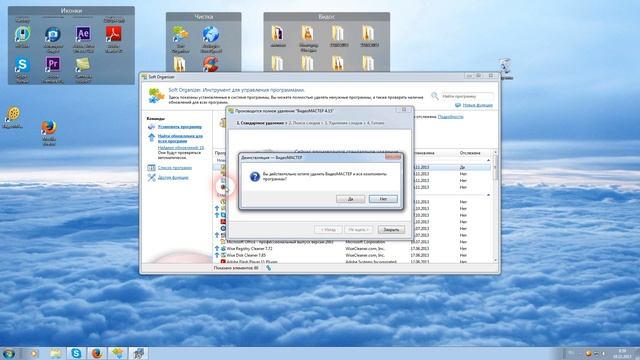Image resolution: width=640 pixels, height=360 pixels.
Task: Open Adobe Premiere Pro desktop shortcut
Action: coord(53,64)
